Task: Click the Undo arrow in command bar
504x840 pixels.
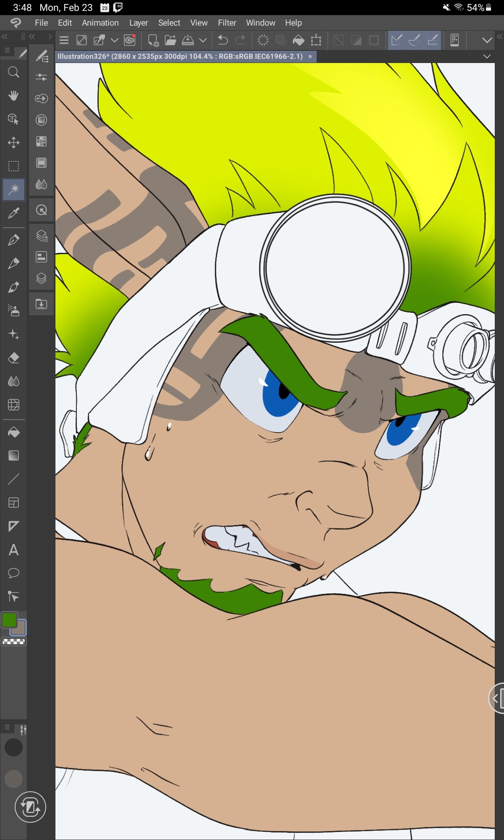Action: (x=223, y=40)
